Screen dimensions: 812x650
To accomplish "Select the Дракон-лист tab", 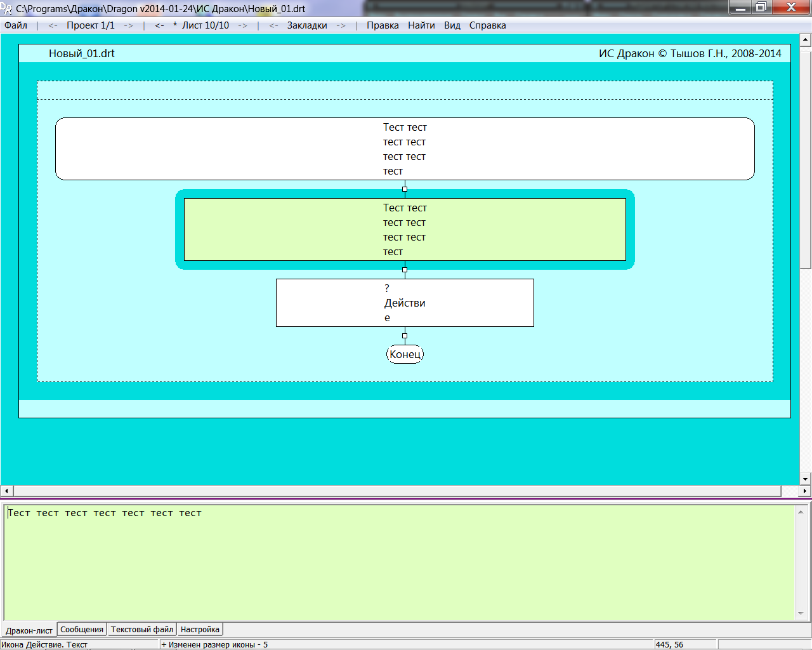I will (29, 630).
